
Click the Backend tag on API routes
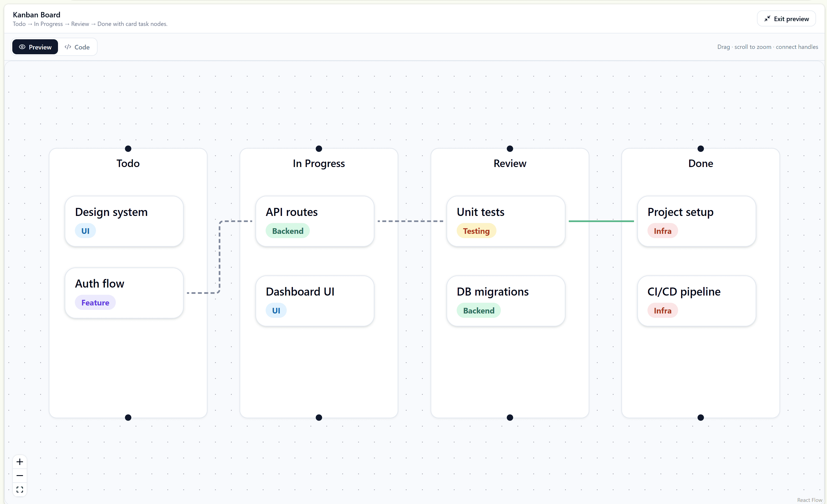(288, 231)
